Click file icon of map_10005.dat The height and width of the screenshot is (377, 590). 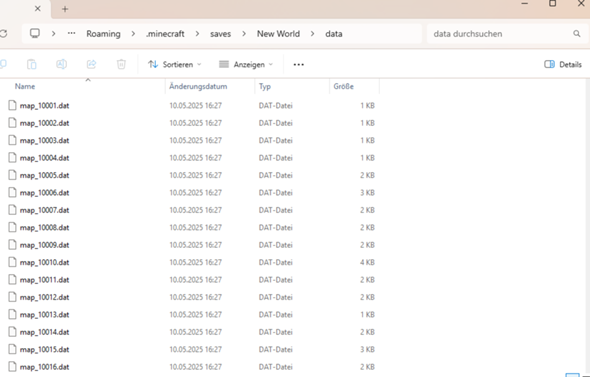click(x=12, y=175)
